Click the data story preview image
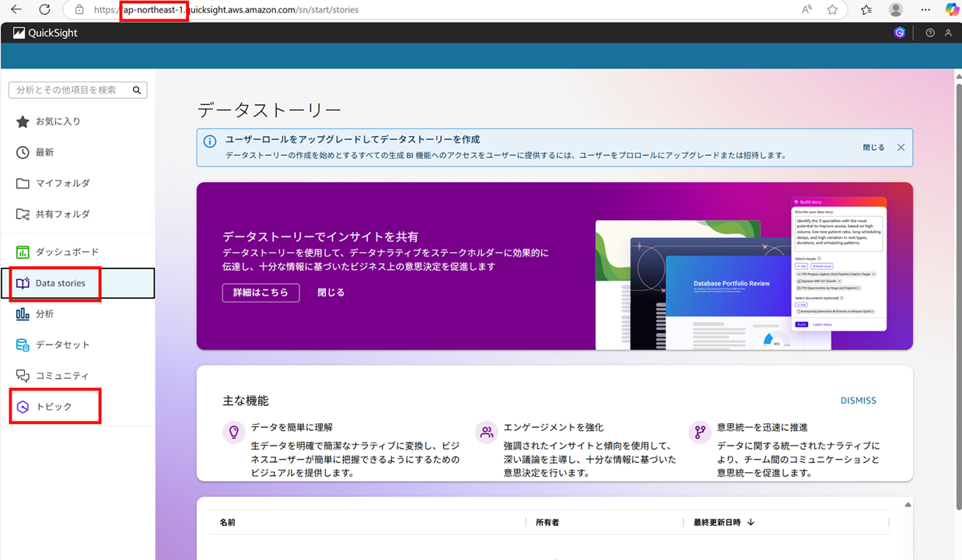The width and height of the screenshot is (962, 560). [x=743, y=274]
